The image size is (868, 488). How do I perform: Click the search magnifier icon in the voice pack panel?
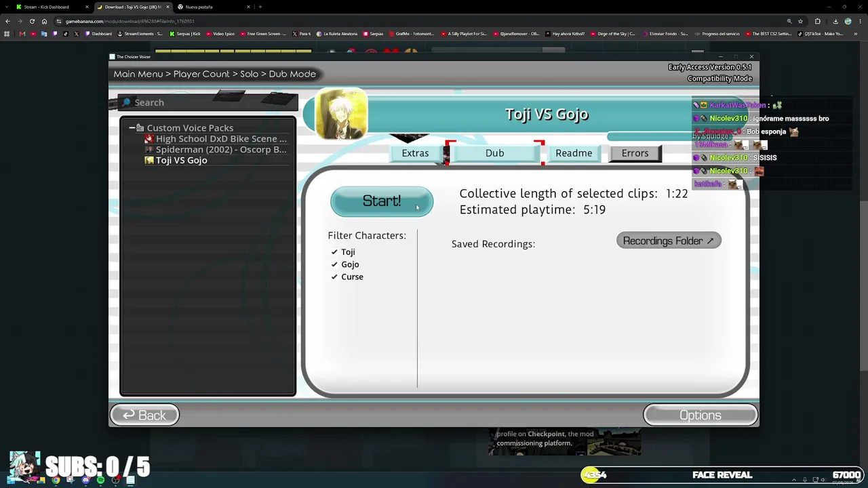(126, 102)
